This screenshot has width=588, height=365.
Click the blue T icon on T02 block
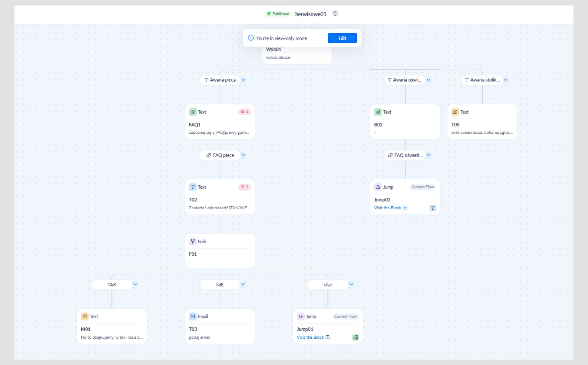(x=193, y=187)
